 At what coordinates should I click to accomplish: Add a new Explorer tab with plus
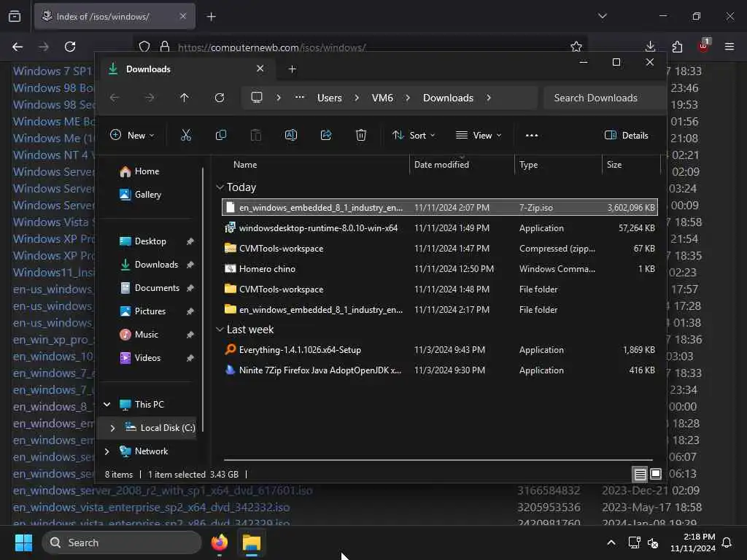click(293, 69)
